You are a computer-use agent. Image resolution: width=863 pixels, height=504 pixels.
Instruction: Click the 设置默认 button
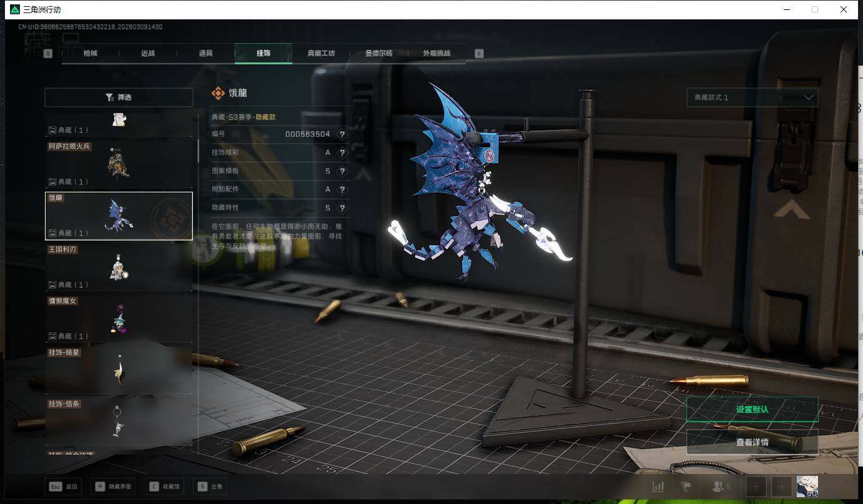point(752,410)
